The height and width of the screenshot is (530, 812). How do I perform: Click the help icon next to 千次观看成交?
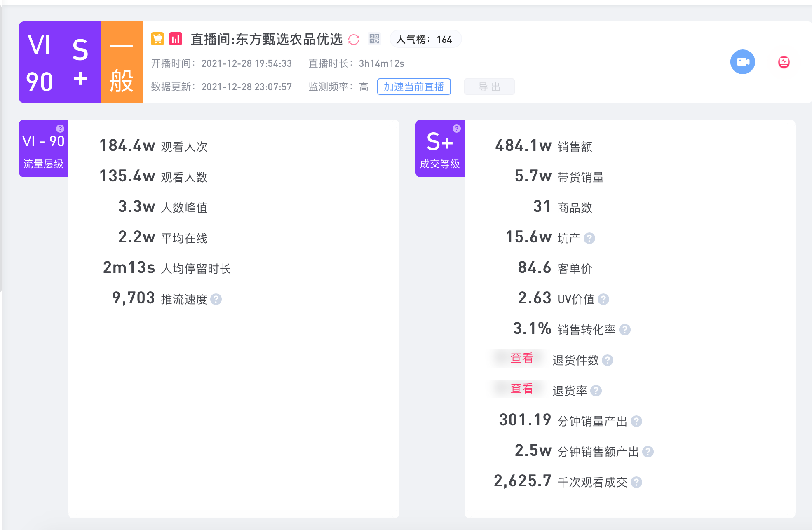[x=636, y=482]
